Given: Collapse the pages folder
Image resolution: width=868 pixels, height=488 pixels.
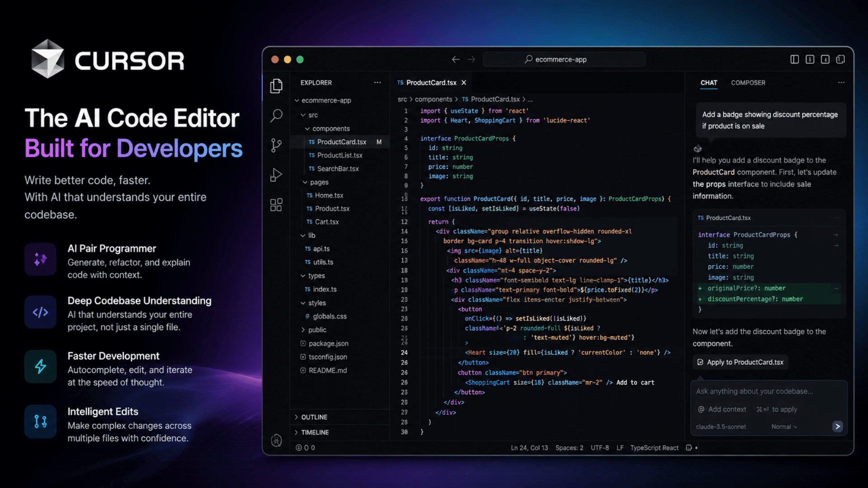Looking at the screenshot, I should point(305,182).
